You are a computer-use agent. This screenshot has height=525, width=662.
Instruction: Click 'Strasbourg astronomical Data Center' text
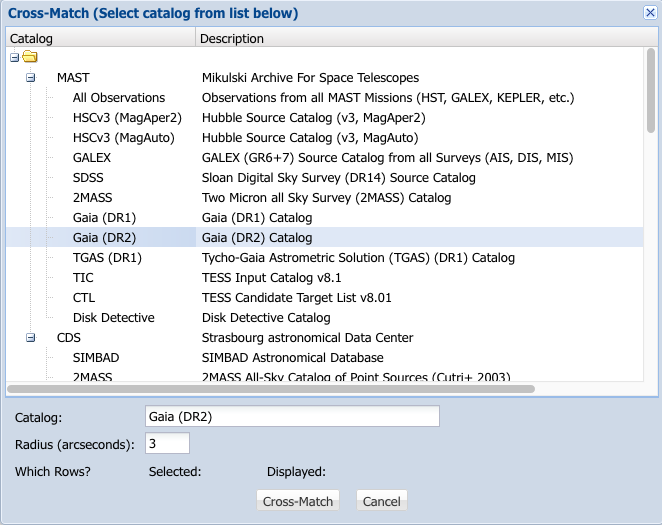[307, 338]
